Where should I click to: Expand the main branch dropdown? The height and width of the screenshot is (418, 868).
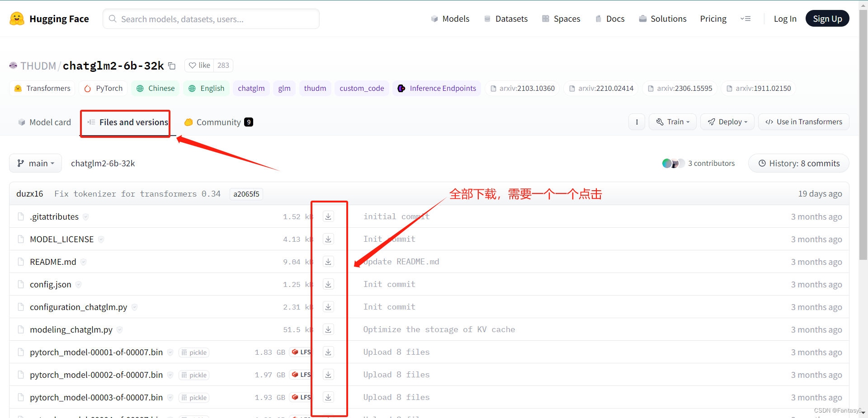pos(36,163)
